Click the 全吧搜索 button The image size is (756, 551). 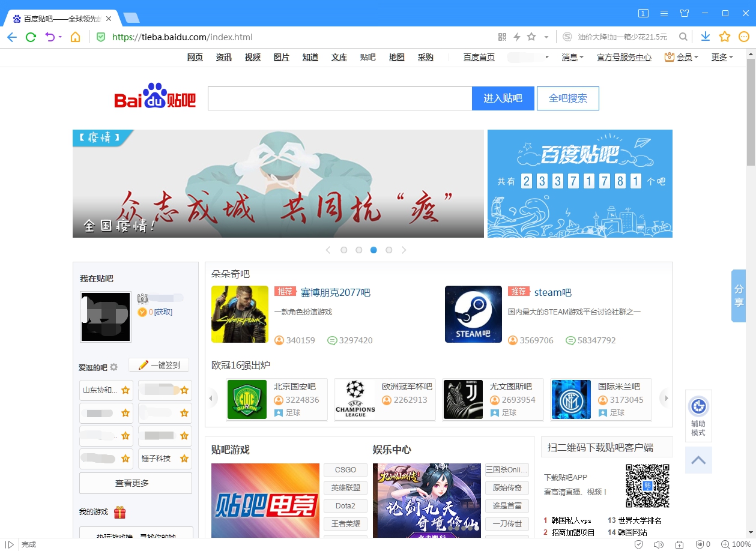568,98
